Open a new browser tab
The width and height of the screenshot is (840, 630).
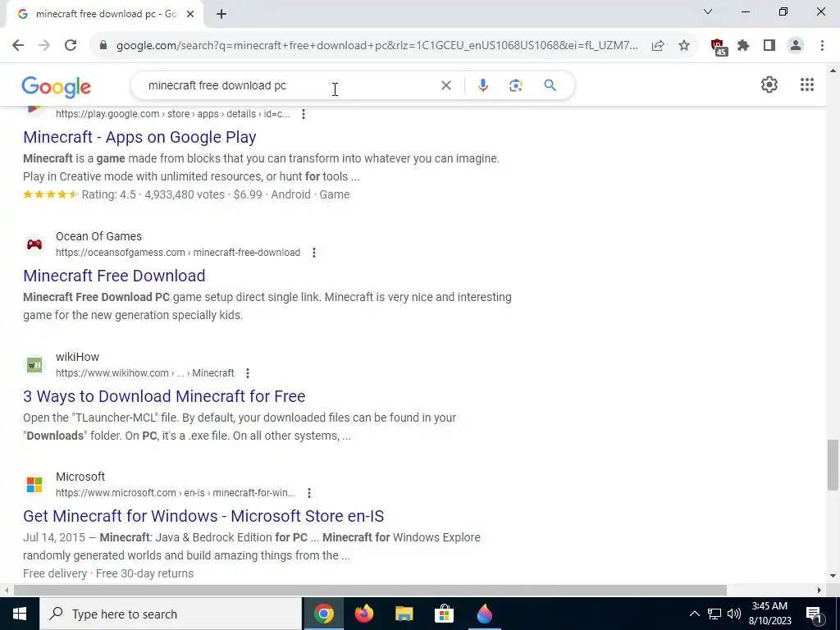(x=221, y=14)
